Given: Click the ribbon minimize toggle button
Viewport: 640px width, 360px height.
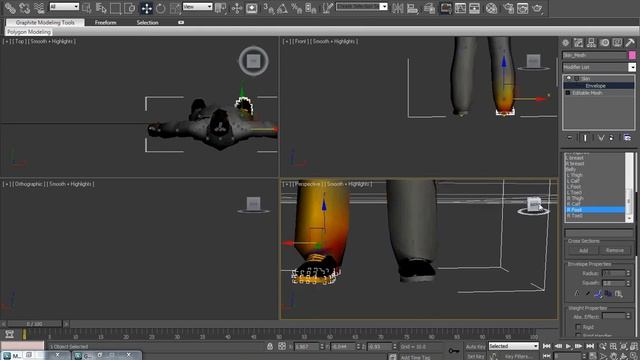Looking at the screenshot, I should coord(181,22).
